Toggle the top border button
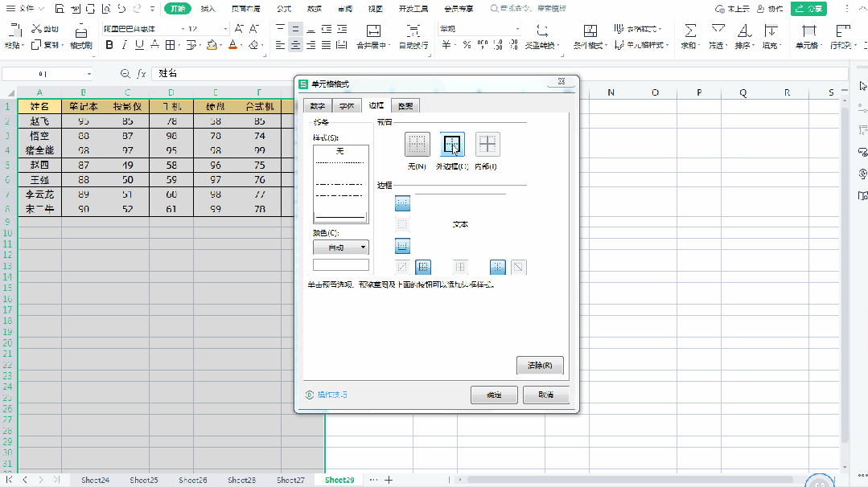The image size is (868, 487). coord(402,203)
